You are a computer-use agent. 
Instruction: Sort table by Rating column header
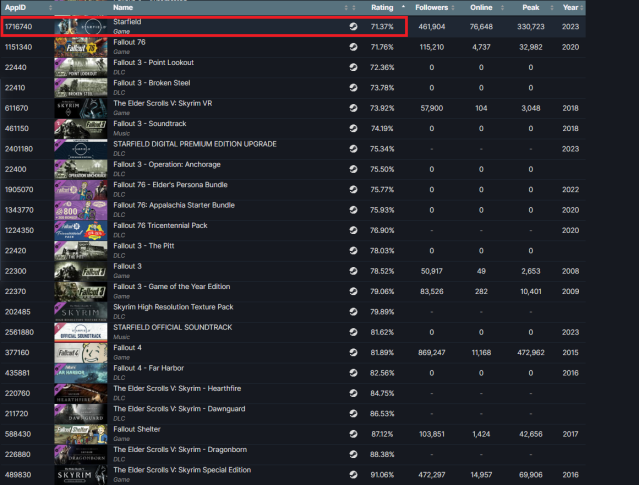[382, 7]
